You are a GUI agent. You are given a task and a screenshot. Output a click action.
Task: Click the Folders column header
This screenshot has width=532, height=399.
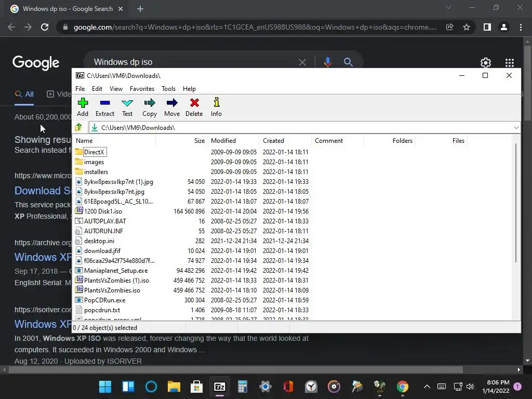coord(390,140)
